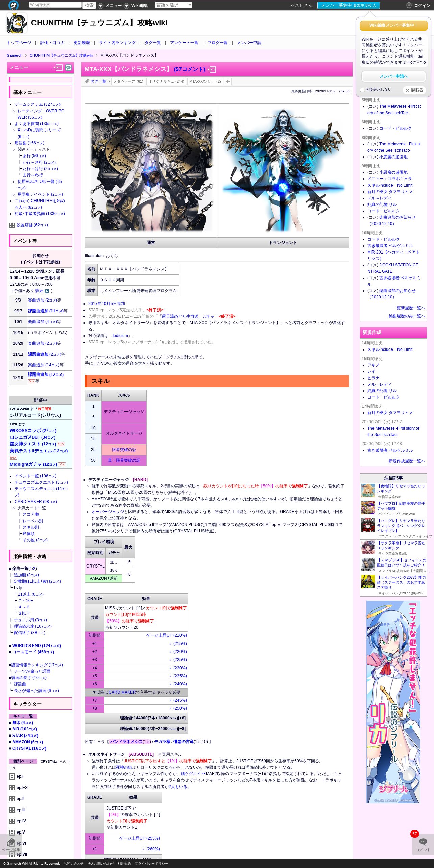The height and width of the screenshot is (868, 434).
Task: Open the アンケート一覧 navigation item
Action: (x=184, y=43)
